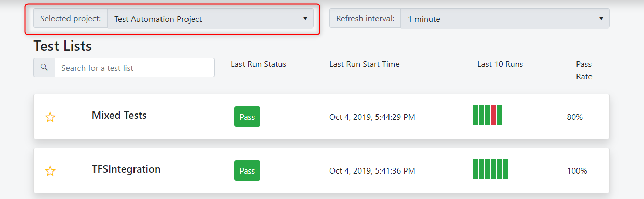Click the Refresh interval dropdown arrow

point(601,19)
